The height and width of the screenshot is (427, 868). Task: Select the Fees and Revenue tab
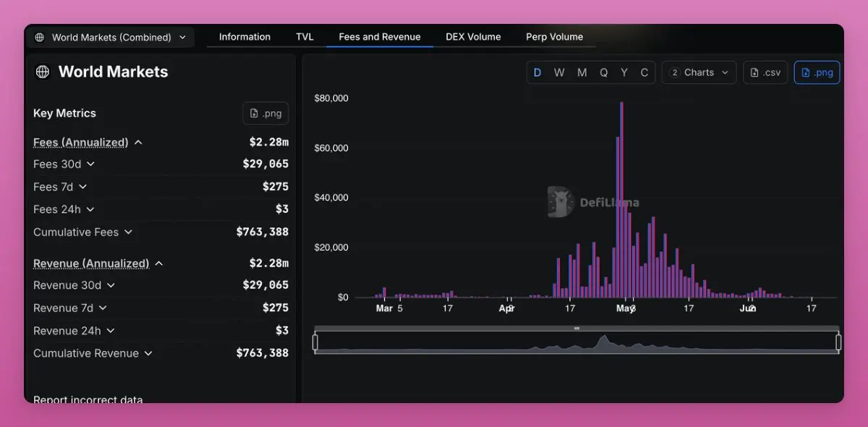(x=380, y=37)
